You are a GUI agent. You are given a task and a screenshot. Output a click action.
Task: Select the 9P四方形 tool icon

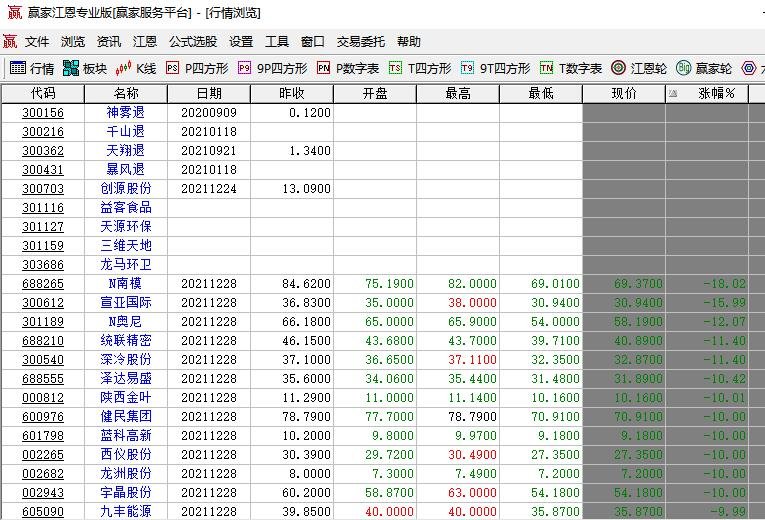point(244,68)
